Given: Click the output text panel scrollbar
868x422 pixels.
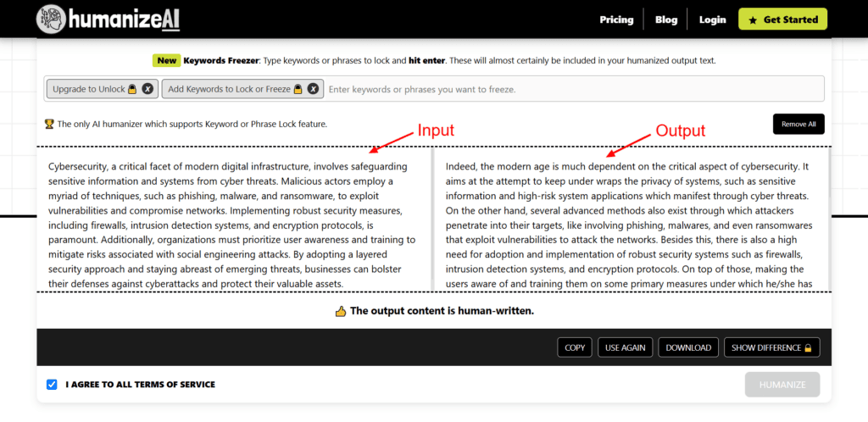Looking at the screenshot, I should pyautogui.click(x=829, y=219).
